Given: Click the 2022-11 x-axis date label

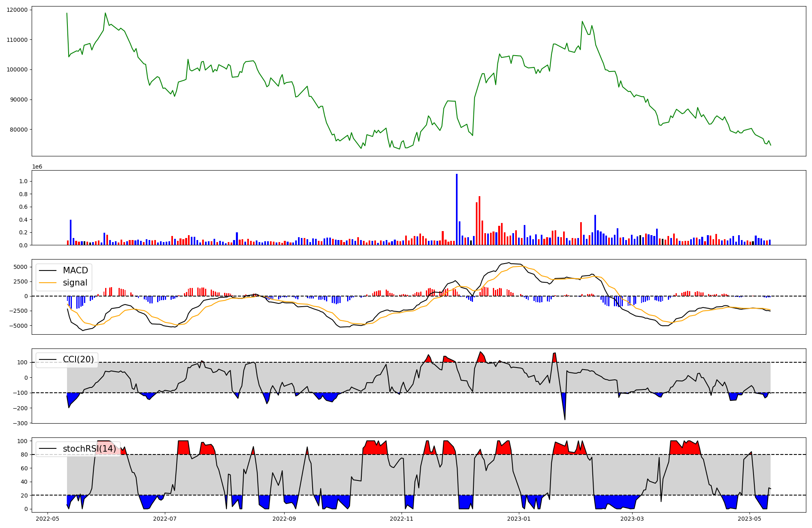Looking at the screenshot, I should [x=402, y=519].
